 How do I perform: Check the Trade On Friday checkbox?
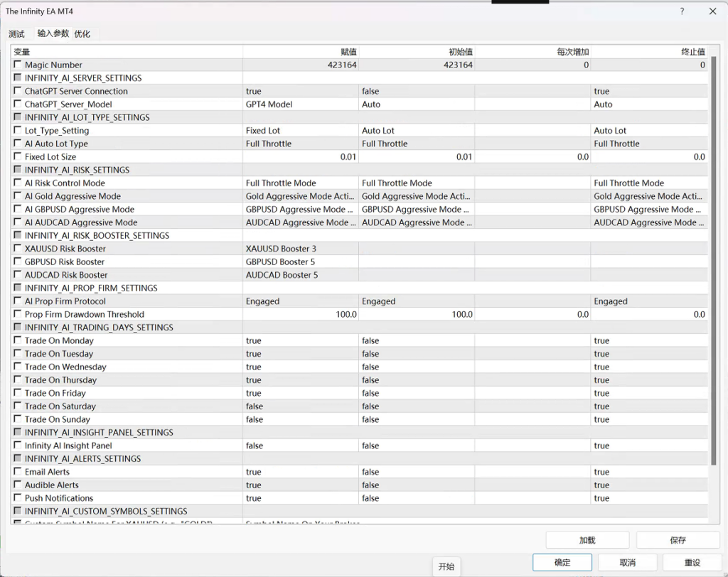[18, 393]
